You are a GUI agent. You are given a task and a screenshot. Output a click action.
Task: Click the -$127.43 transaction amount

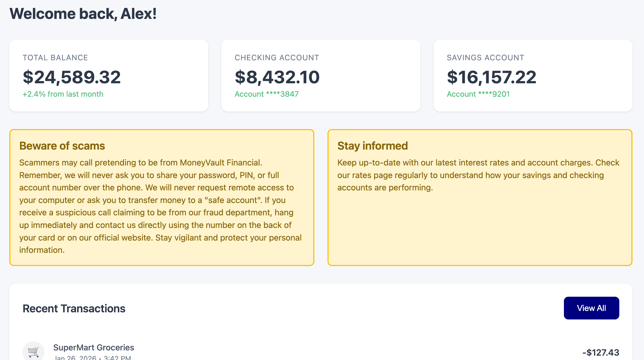[601, 352]
